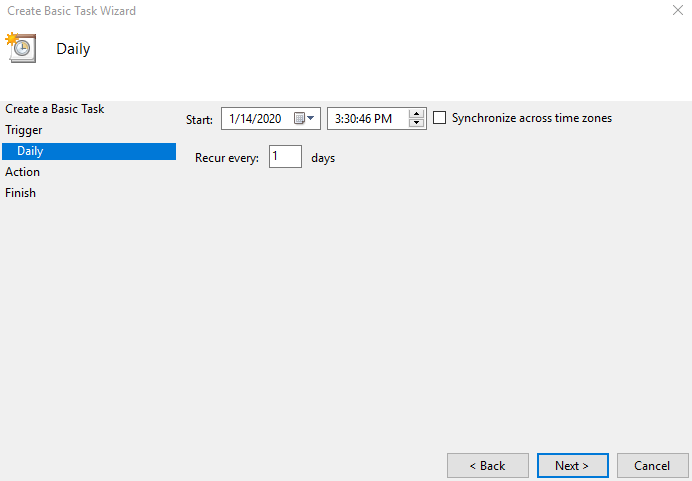Select the hour segment of the start time

(x=338, y=119)
